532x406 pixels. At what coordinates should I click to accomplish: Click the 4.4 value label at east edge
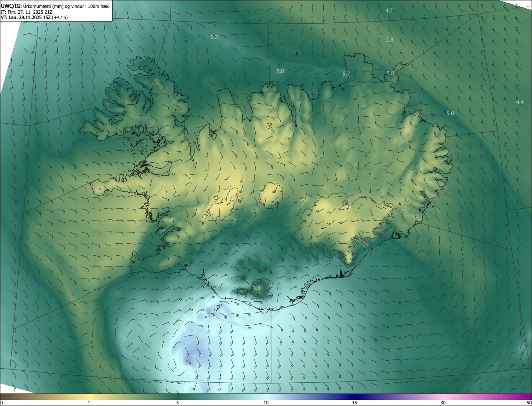pyautogui.click(x=520, y=103)
